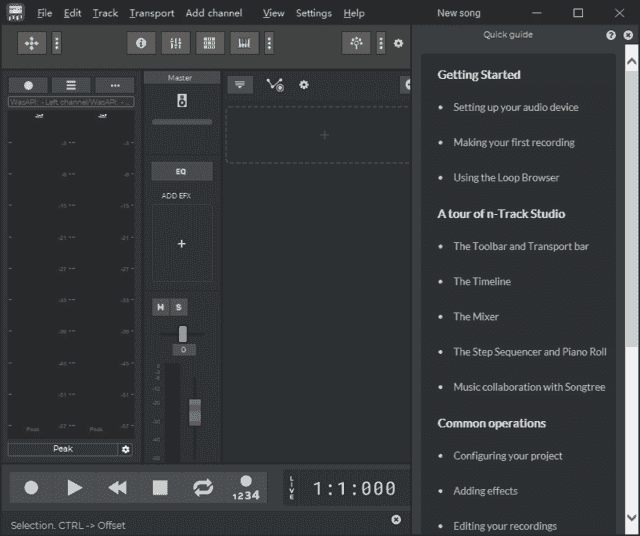Open the Track menu
The width and height of the screenshot is (640, 536).
click(105, 14)
